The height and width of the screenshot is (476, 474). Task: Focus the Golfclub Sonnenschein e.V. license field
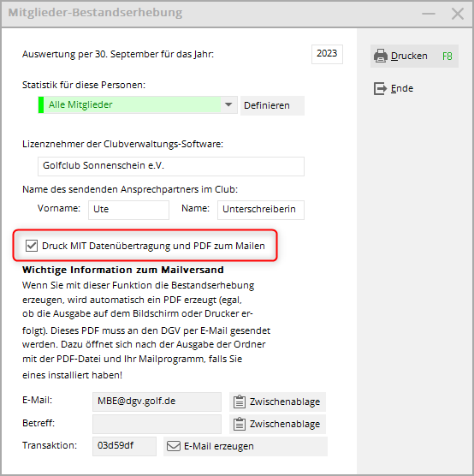[x=171, y=166]
